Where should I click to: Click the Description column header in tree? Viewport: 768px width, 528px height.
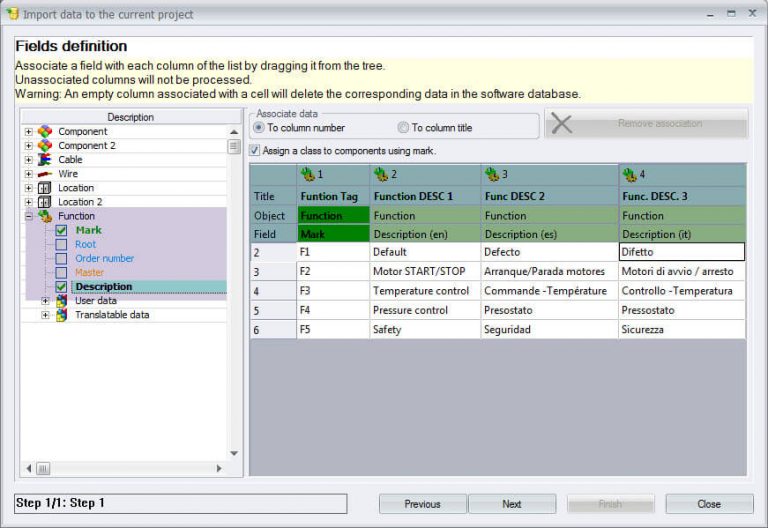tap(131, 117)
